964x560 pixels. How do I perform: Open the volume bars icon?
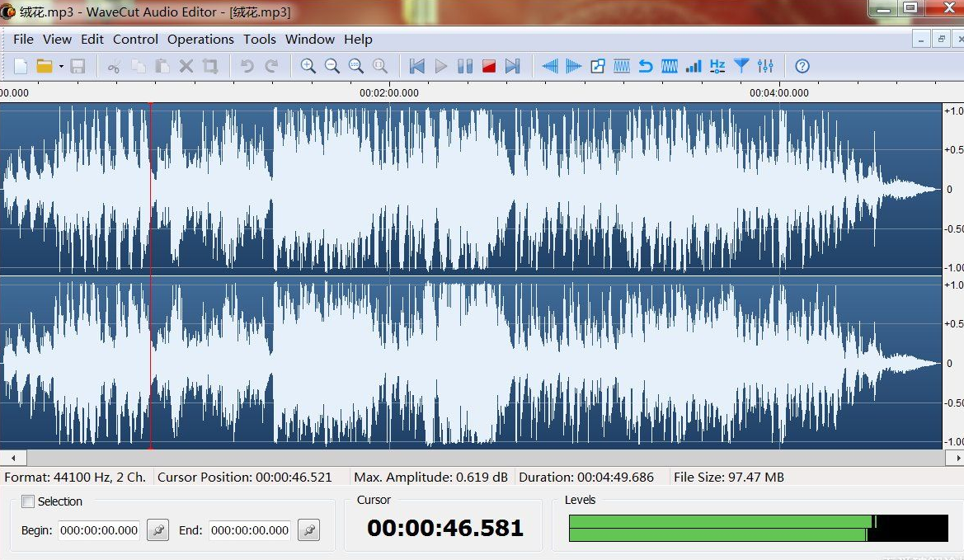[694, 66]
